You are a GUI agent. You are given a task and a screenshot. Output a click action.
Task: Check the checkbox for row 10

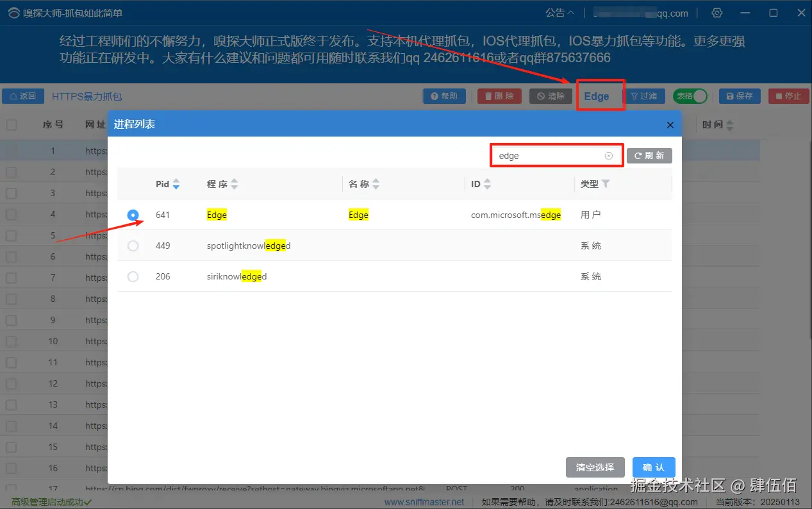coord(12,341)
